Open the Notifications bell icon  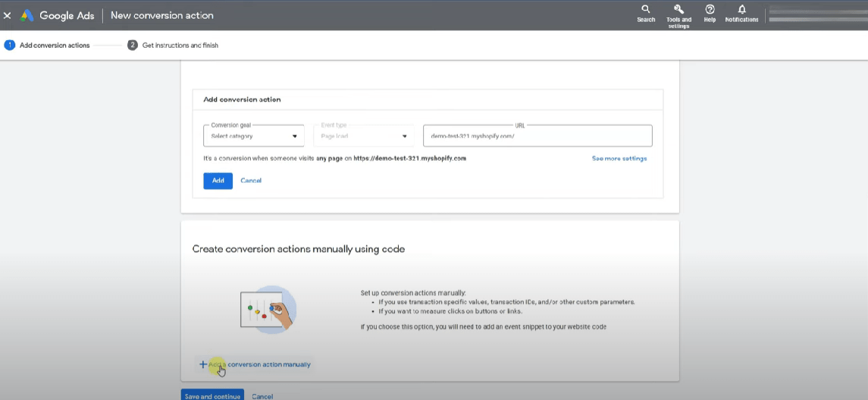pos(741,11)
